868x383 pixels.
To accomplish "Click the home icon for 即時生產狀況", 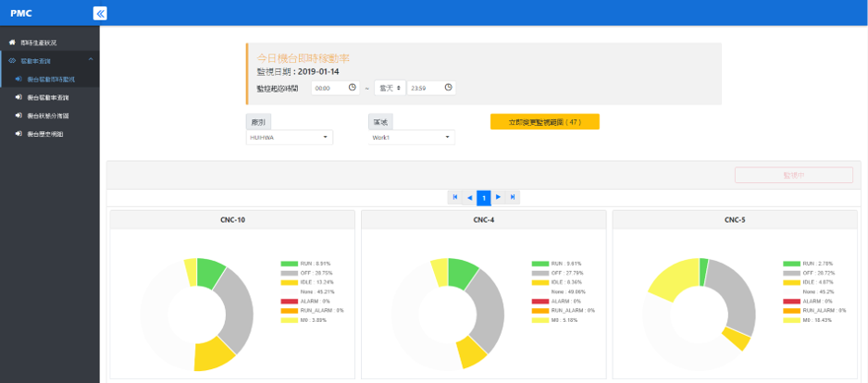I will tap(12, 43).
